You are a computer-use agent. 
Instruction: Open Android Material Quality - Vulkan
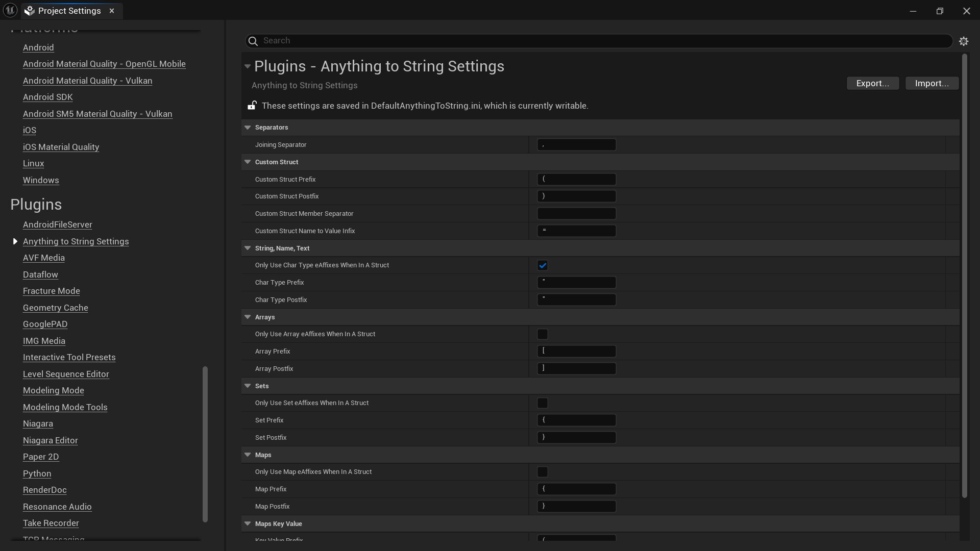pos(87,81)
